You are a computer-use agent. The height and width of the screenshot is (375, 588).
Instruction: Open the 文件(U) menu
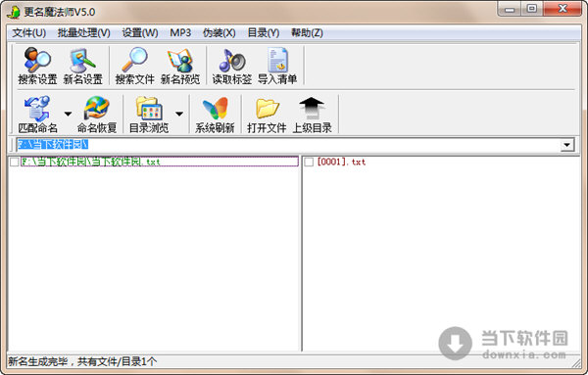point(28,33)
